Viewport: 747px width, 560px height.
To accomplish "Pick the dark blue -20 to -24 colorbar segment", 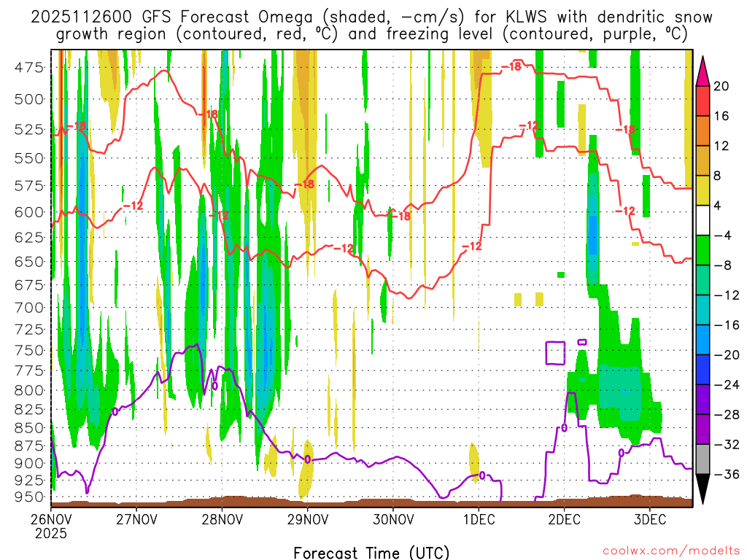I will (x=703, y=370).
